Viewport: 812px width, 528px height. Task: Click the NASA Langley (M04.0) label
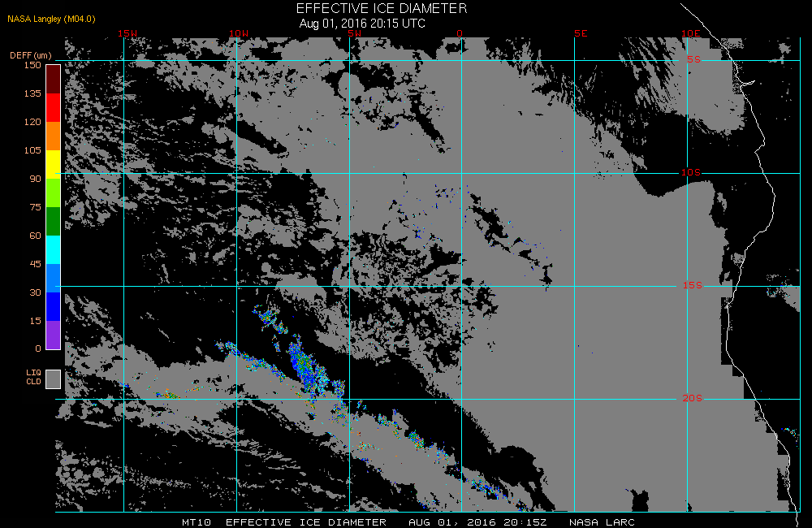[51, 19]
